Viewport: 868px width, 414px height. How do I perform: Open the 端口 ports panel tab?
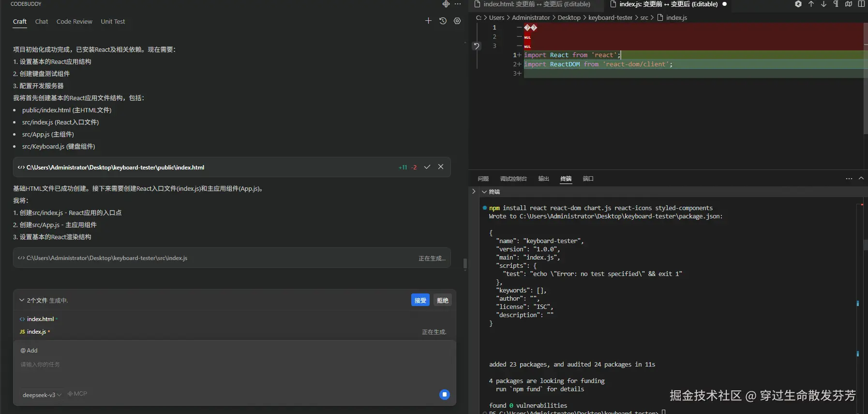click(588, 179)
